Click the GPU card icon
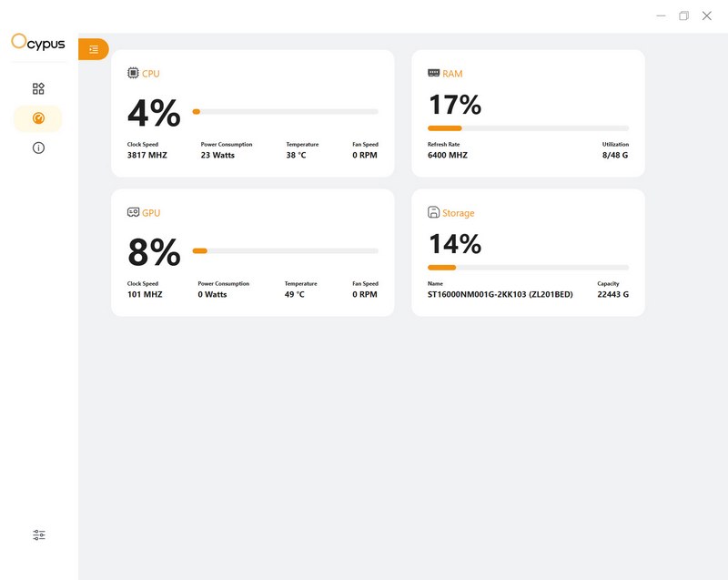 coord(133,212)
